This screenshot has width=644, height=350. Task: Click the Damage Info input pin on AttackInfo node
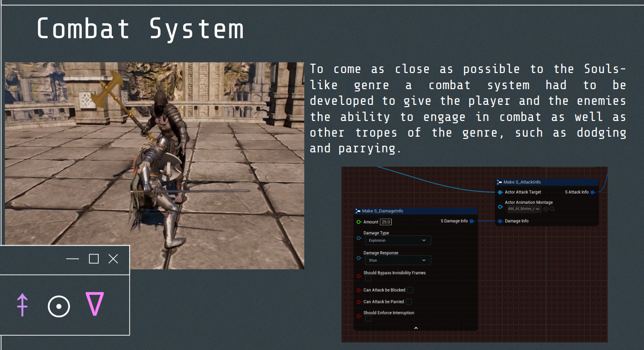tap(500, 221)
